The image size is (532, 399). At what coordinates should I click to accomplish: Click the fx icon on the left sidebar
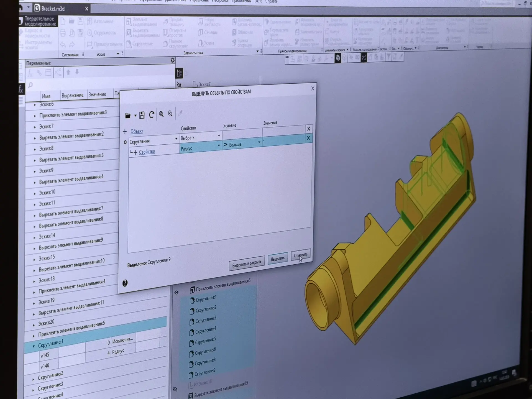click(21, 89)
